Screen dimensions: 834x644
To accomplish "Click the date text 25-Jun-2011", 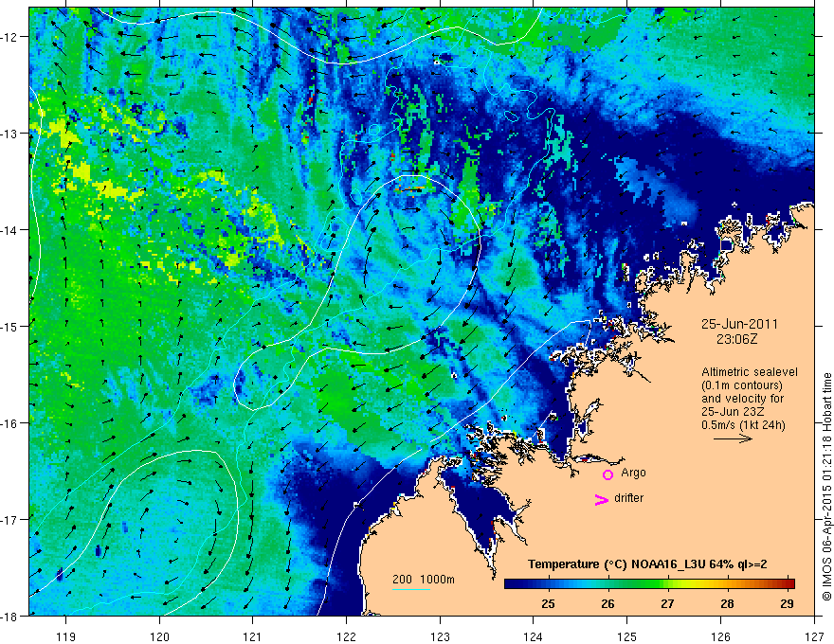I will click(739, 324).
